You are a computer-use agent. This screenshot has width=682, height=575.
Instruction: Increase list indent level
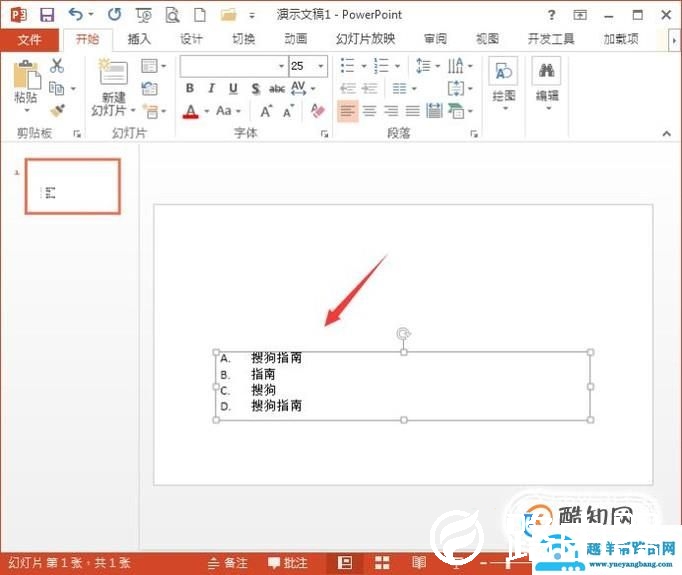(x=370, y=89)
